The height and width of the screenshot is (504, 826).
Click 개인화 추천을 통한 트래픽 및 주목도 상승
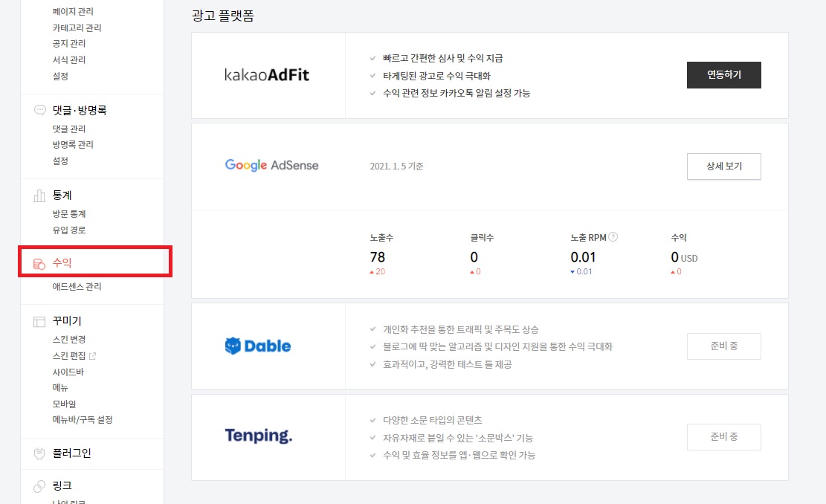pos(461,329)
